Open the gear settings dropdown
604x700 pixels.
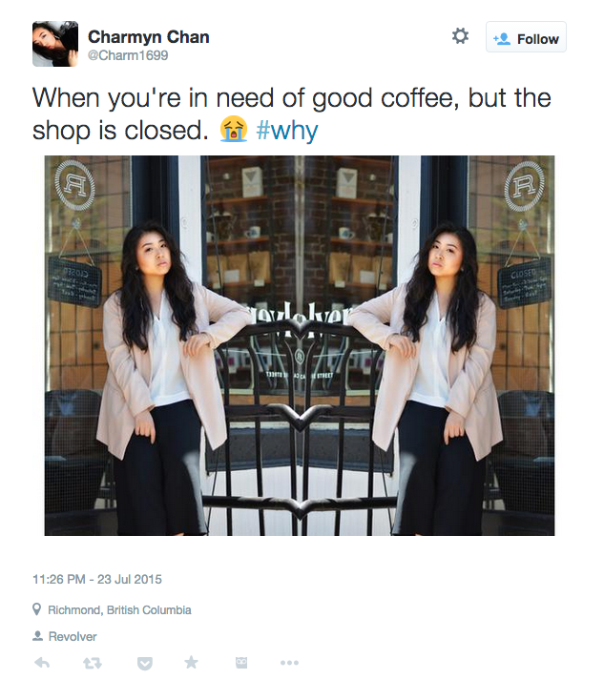(x=460, y=36)
